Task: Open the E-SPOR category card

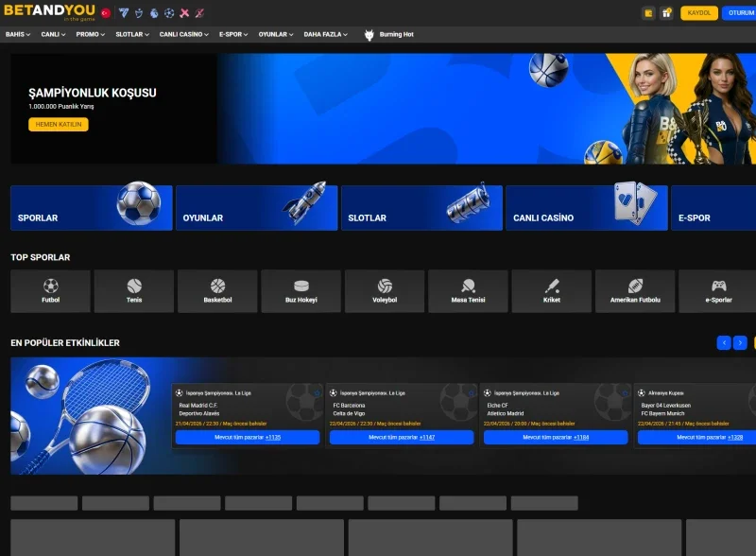Action: point(713,207)
